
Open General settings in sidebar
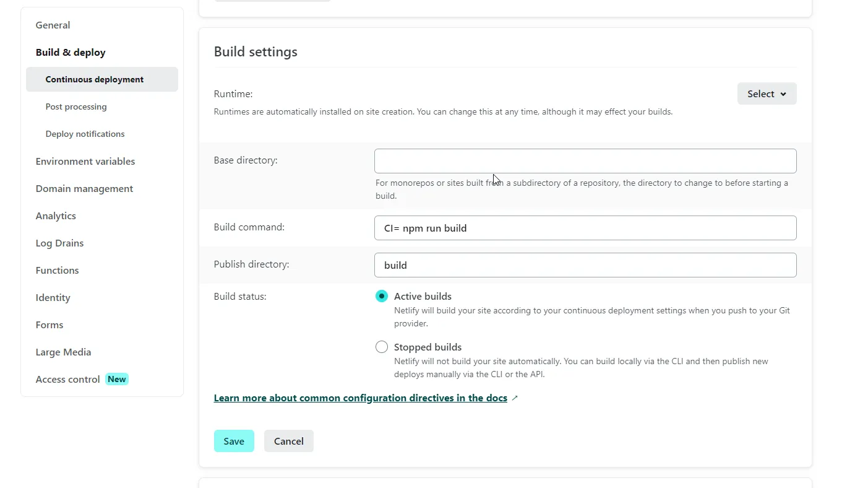(53, 25)
